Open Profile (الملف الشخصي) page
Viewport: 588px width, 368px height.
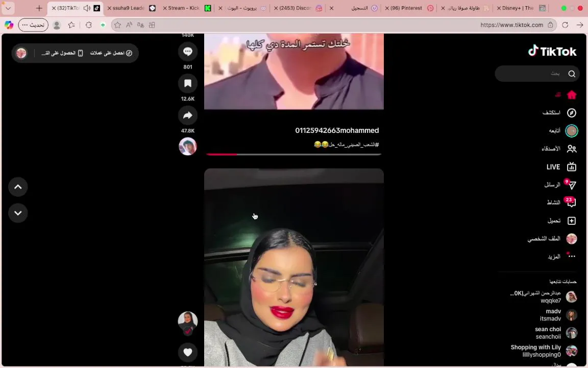pos(552,239)
